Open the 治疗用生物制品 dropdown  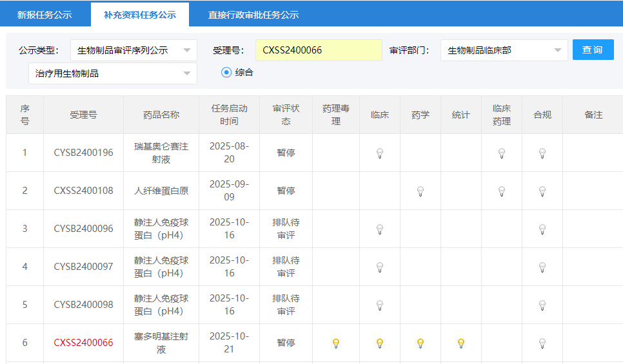pos(113,73)
